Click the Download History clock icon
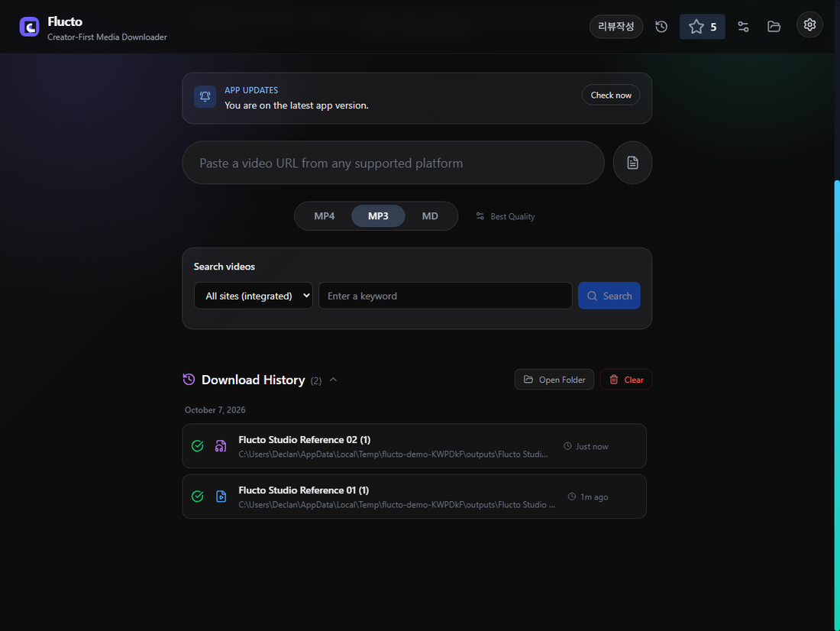 (189, 380)
